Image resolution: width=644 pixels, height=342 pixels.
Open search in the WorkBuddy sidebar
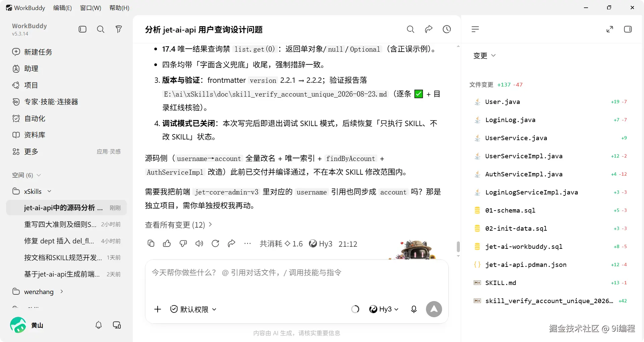coord(101,29)
